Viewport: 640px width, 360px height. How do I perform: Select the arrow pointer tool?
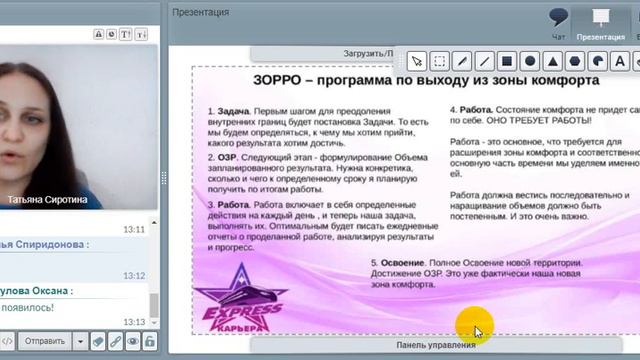pyautogui.click(x=417, y=61)
